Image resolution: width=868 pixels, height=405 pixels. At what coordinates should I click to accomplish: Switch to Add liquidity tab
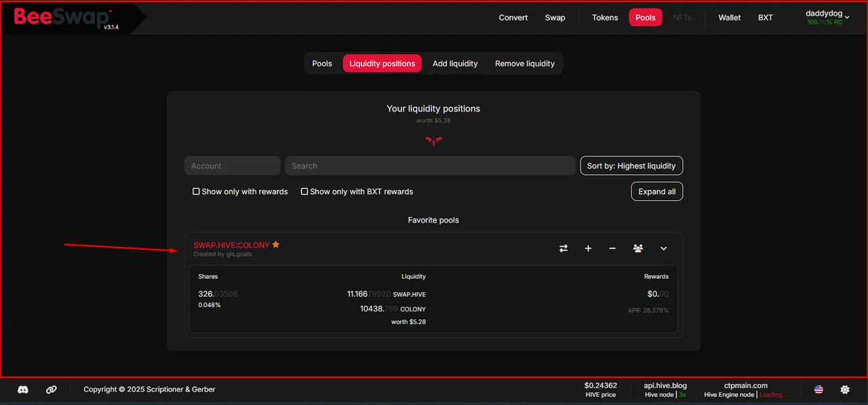(455, 63)
